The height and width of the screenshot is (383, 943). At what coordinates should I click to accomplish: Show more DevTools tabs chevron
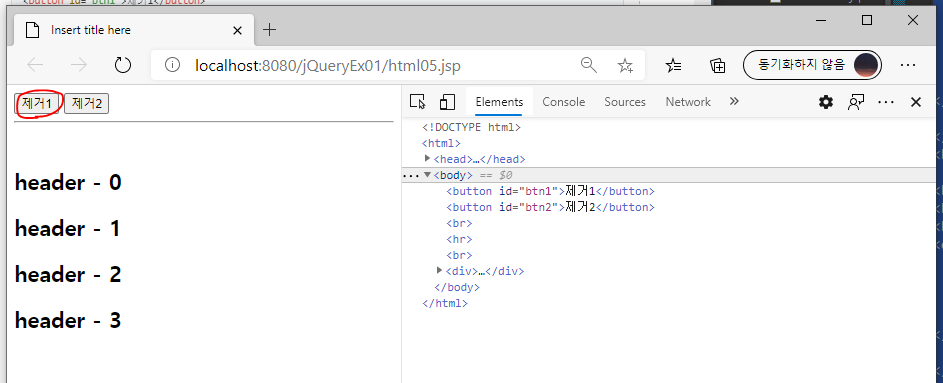734,102
